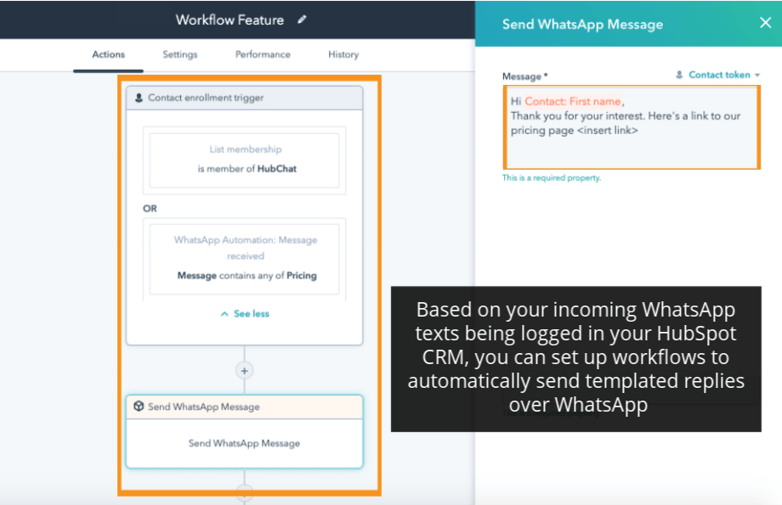Viewport: 782px width, 505px height.
Task: Select the Message contains Pricing filter
Action: pyautogui.click(x=244, y=258)
